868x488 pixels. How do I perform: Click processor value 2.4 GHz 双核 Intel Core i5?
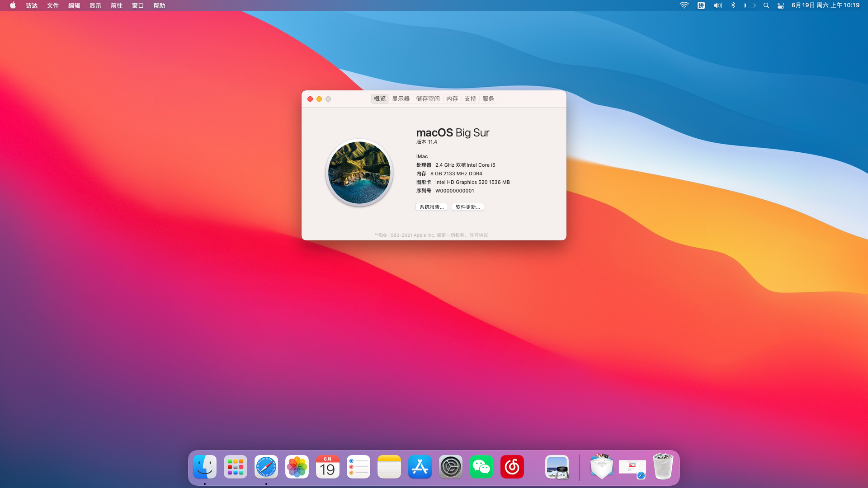(465, 165)
